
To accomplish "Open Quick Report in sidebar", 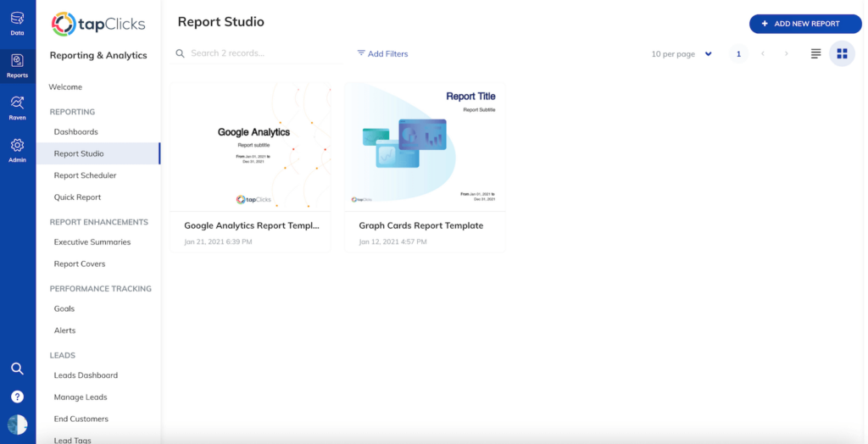I will pyautogui.click(x=77, y=197).
